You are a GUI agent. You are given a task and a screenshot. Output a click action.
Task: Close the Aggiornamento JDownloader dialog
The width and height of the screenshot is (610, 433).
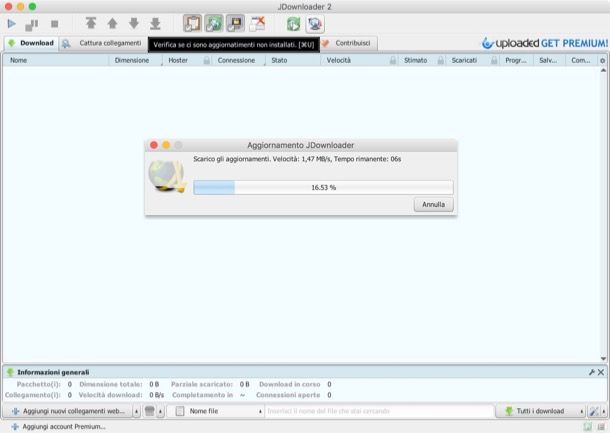(154, 145)
